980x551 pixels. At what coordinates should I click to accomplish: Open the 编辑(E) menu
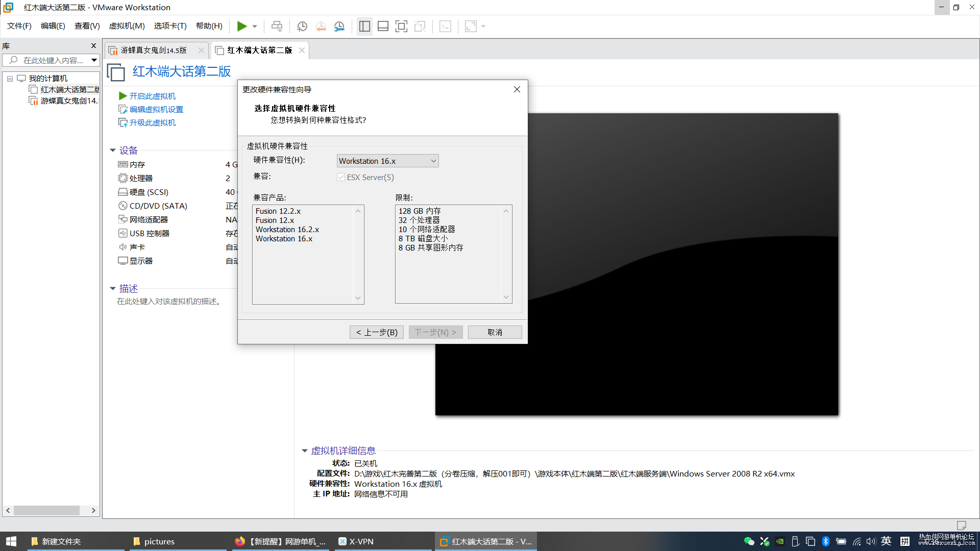53,26
